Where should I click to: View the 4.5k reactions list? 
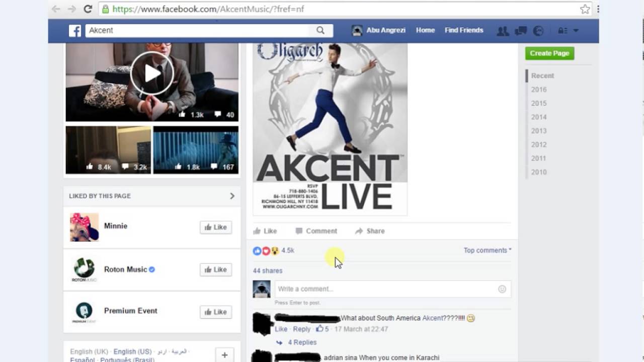pyautogui.click(x=288, y=250)
